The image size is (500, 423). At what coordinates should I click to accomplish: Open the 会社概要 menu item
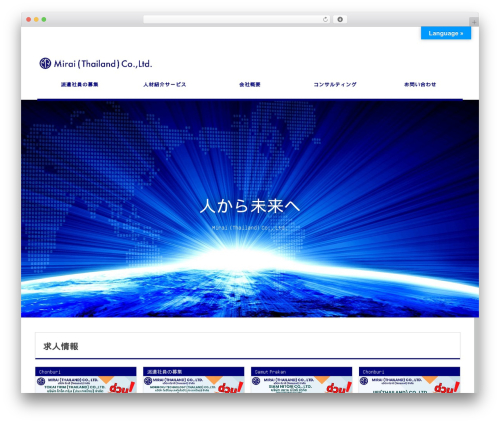pos(250,84)
